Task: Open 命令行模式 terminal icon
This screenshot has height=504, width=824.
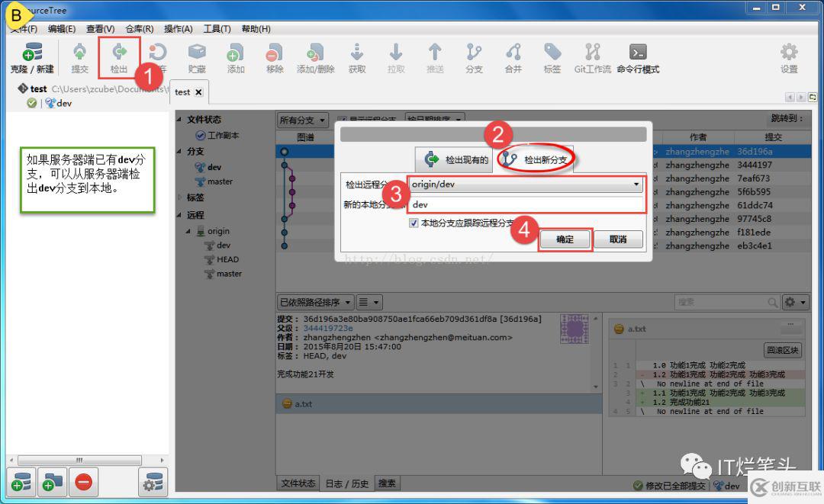Action: (x=638, y=58)
